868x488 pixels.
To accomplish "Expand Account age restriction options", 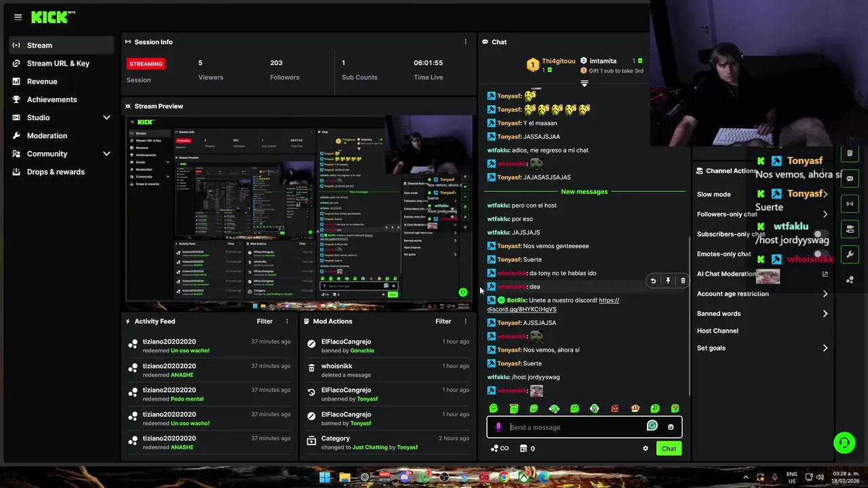I will 825,293.
